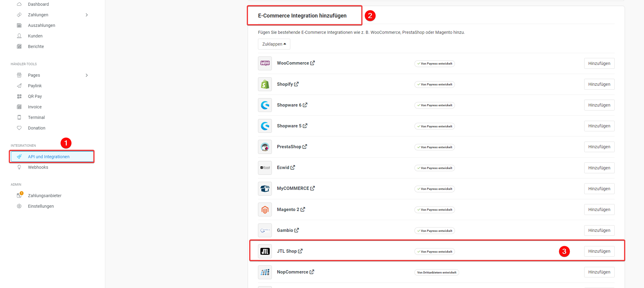Click the Pages storefront icon
The height and width of the screenshot is (288, 644).
click(x=19, y=75)
